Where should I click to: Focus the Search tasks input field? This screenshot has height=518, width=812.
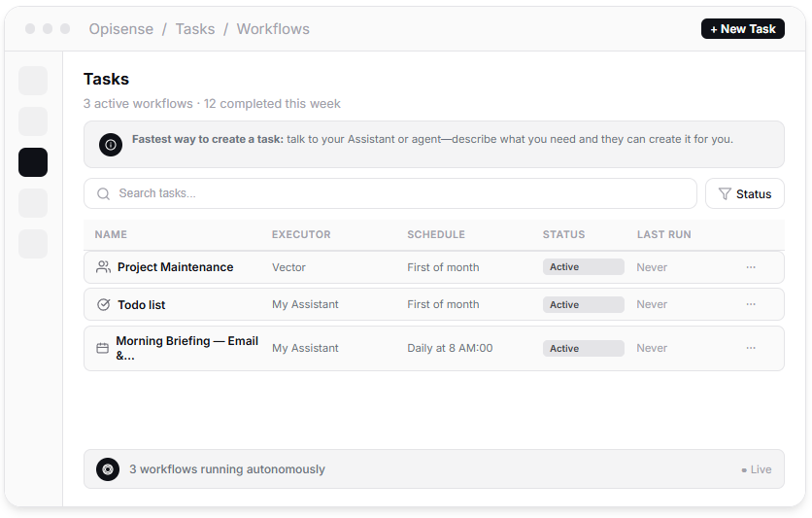(x=398, y=194)
